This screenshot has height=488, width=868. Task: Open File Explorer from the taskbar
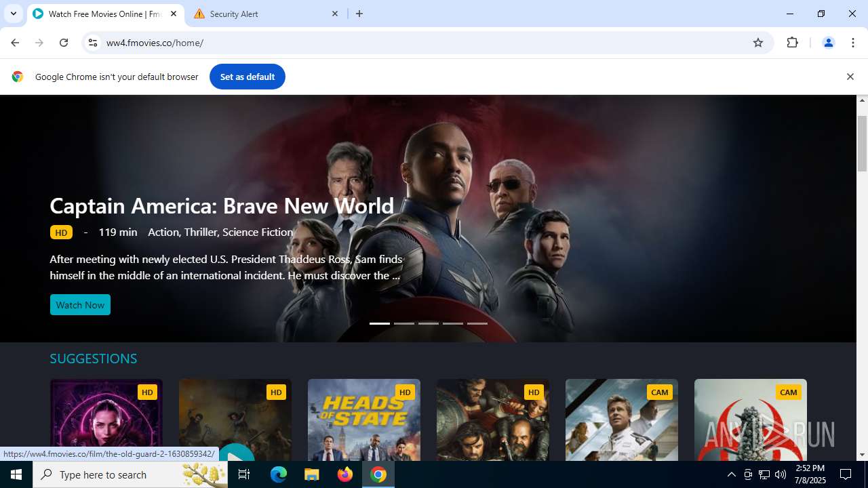pos(312,474)
